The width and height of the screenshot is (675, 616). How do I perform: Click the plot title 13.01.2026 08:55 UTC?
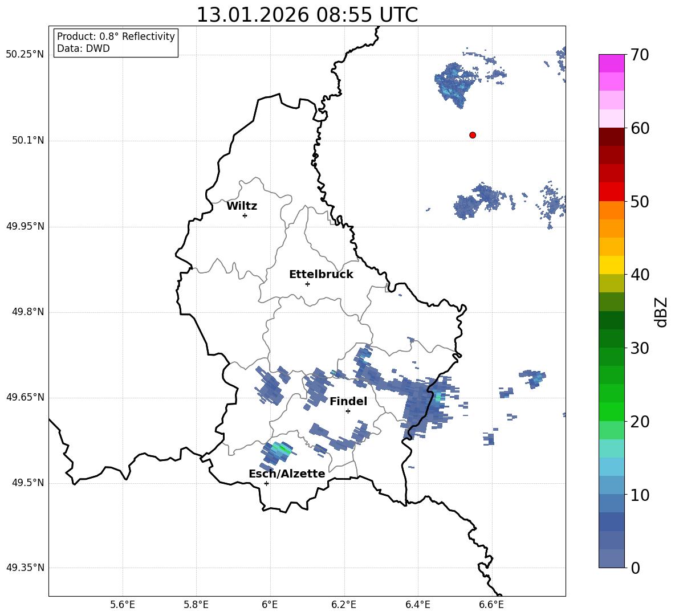pos(307,15)
